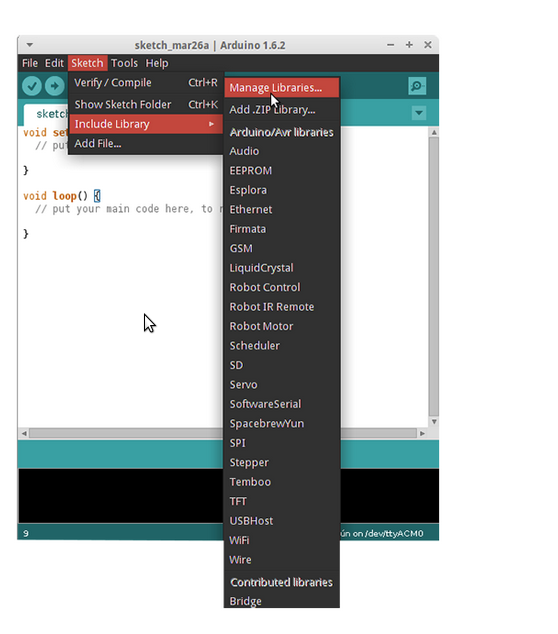Open the File menu
Screen dimensions: 558x634
30,63
